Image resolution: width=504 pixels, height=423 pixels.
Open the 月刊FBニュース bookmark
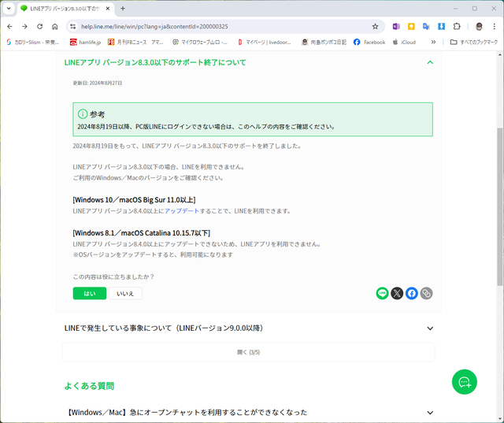click(135, 42)
